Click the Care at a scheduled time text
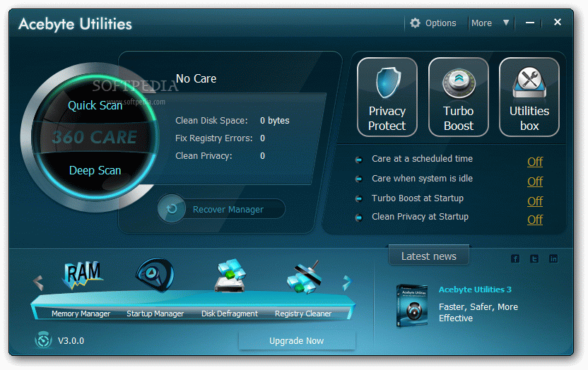Image resolution: width=588 pixels, height=370 pixels. [x=422, y=159]
